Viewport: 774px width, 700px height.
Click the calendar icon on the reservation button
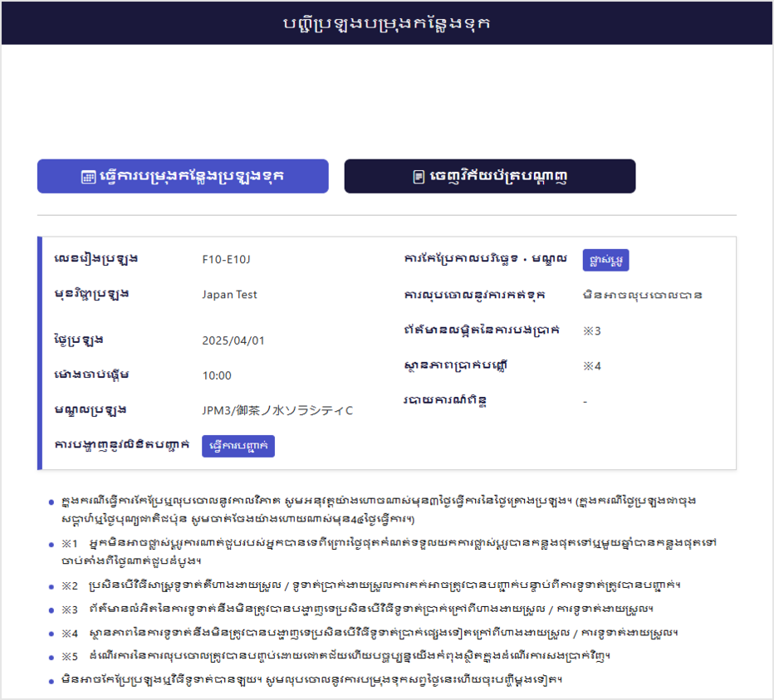[x=88, y=177]
